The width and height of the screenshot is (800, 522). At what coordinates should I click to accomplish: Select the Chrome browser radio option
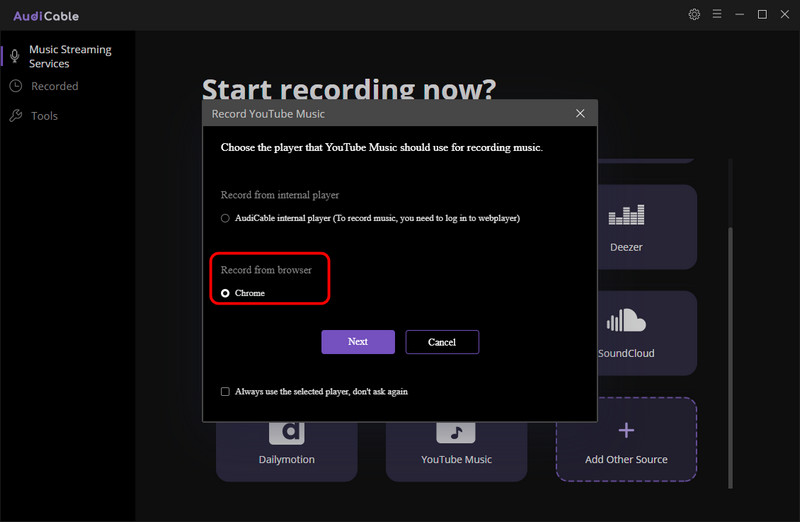pos(225,293)
